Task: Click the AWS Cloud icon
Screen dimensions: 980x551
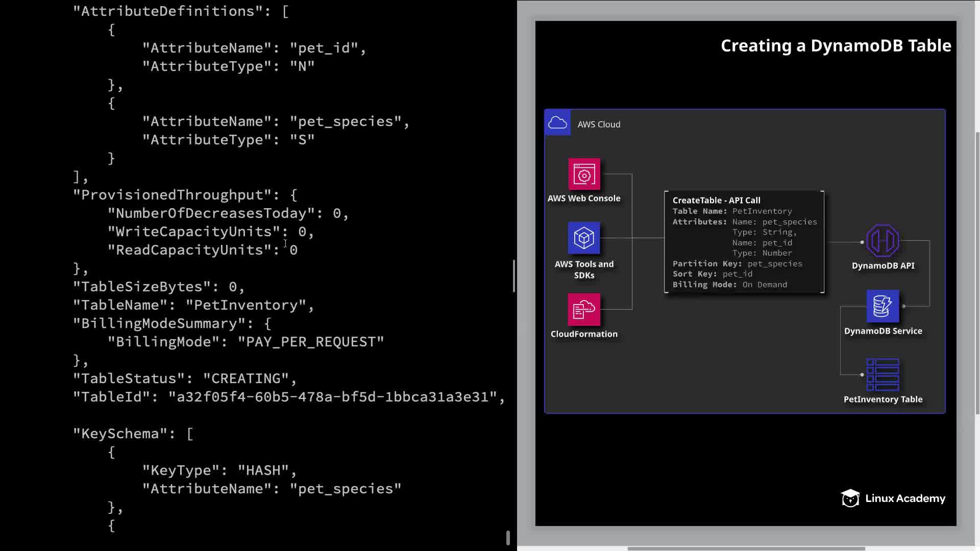Action: pyautogui.click(x=557, y=123)
